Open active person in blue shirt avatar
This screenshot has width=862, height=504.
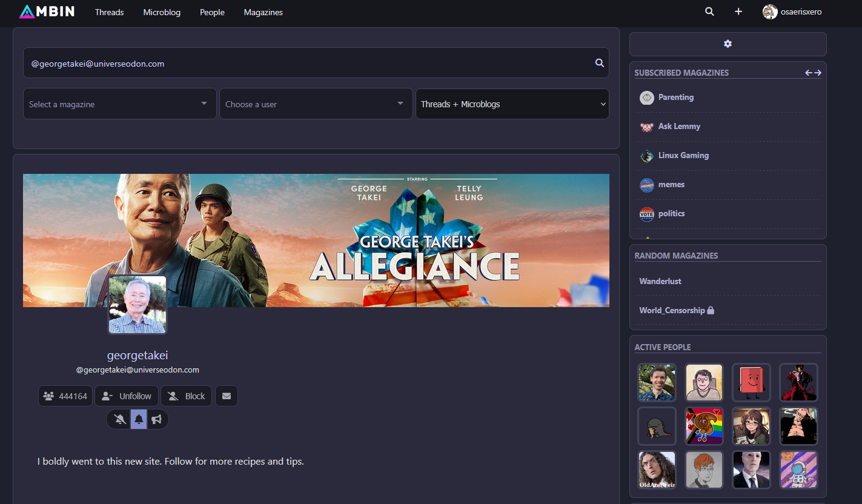[x=657, y=382]
